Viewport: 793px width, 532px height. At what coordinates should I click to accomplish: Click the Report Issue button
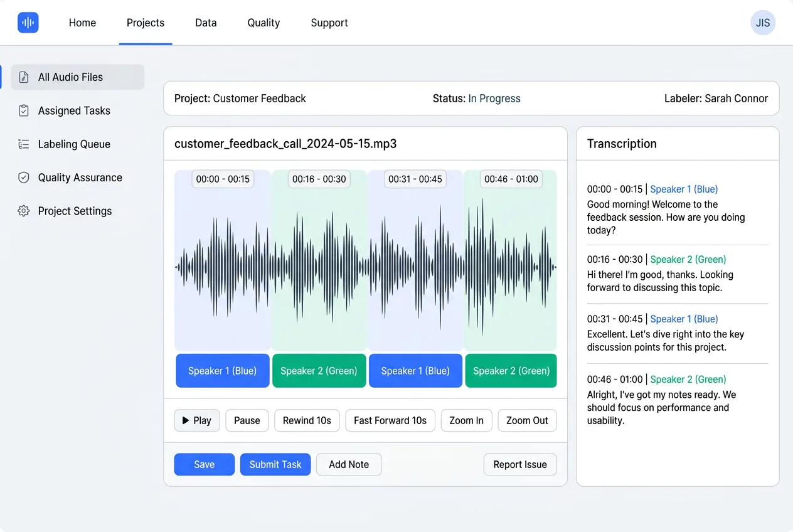pyautogui.click(x=519, y=464)
